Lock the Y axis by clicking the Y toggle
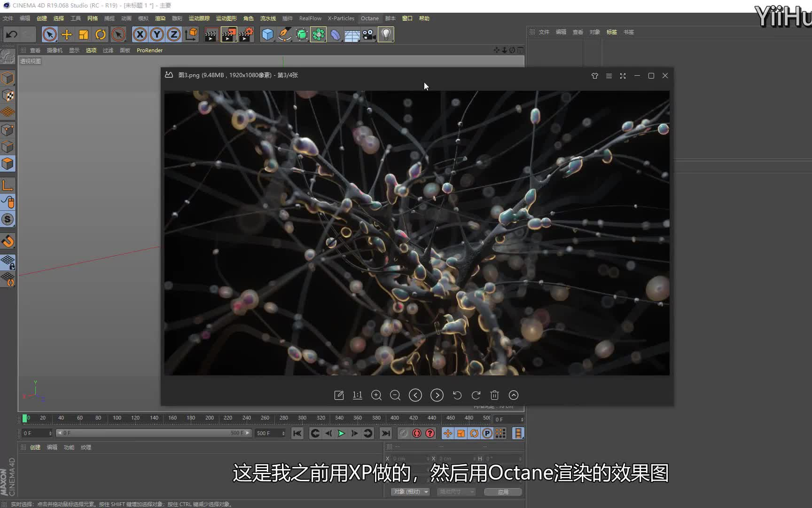 click(x=156, y=34)
